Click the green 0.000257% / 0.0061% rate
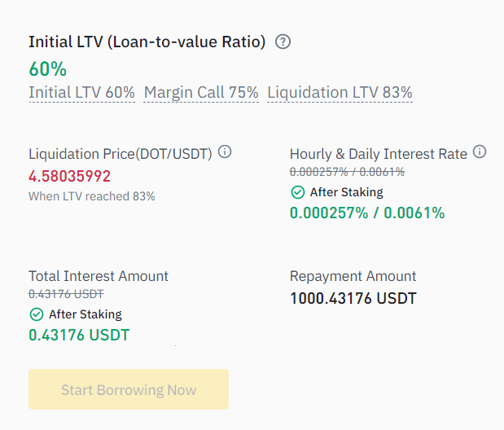504x430 pixels. click(367, 213)
